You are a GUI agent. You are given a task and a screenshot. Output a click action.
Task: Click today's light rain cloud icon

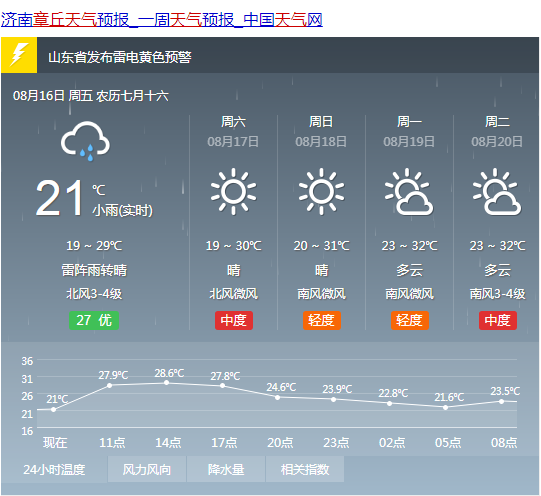[x=85, y=141]
